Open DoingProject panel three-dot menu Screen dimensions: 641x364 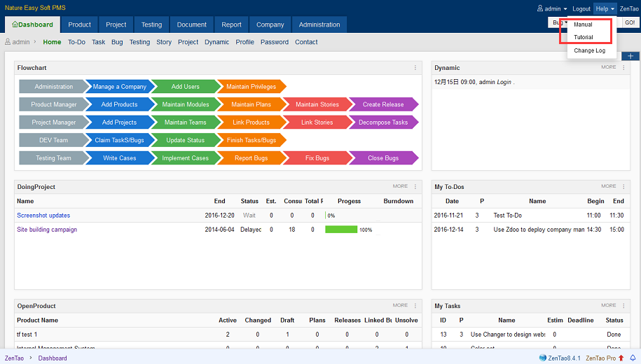tap(415, 187)
